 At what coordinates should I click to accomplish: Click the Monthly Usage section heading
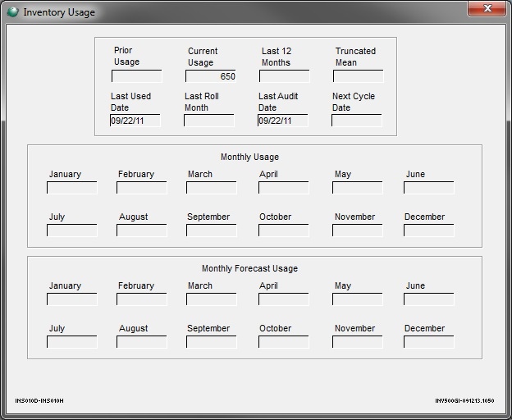click(x=249, y=157)
